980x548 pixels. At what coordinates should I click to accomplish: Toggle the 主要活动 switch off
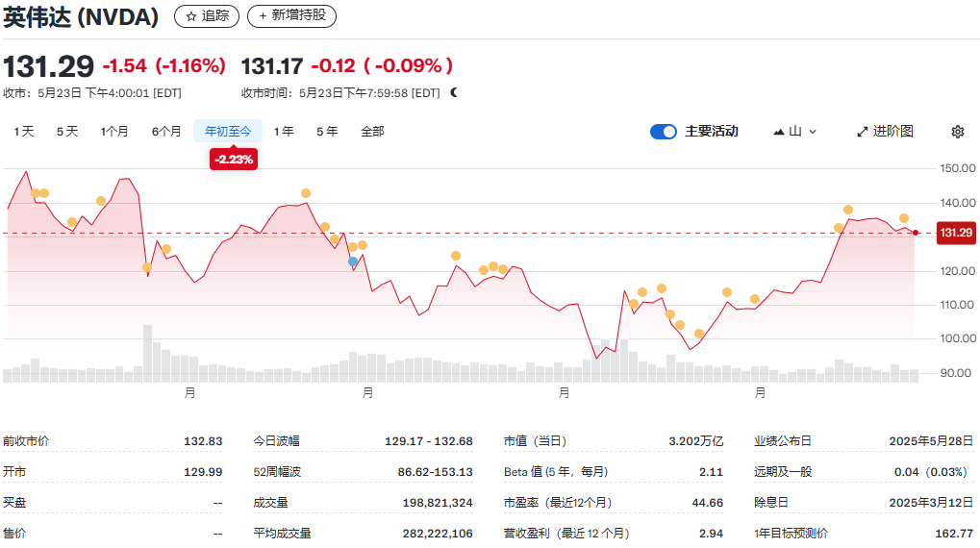(664, 132)
